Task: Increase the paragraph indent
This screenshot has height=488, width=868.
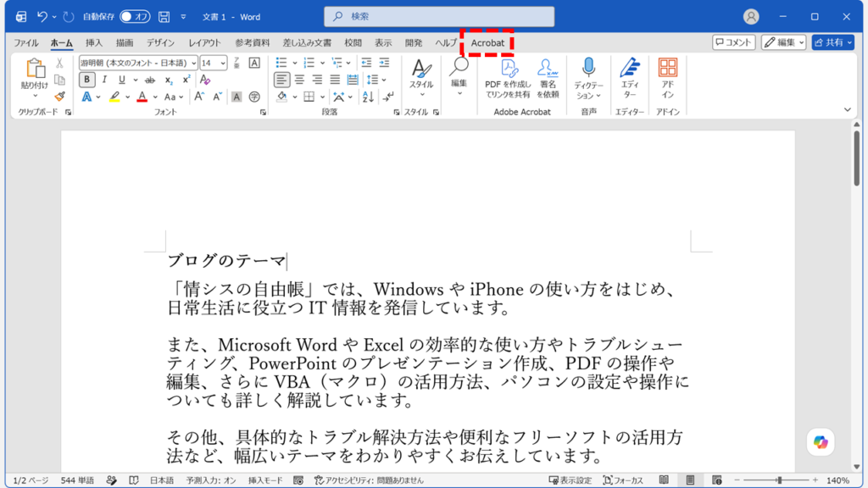Action: point(384,63)
